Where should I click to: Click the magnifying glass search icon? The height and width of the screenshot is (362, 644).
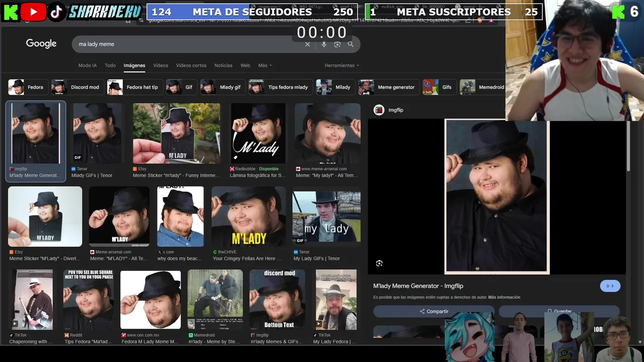[351, 44]
